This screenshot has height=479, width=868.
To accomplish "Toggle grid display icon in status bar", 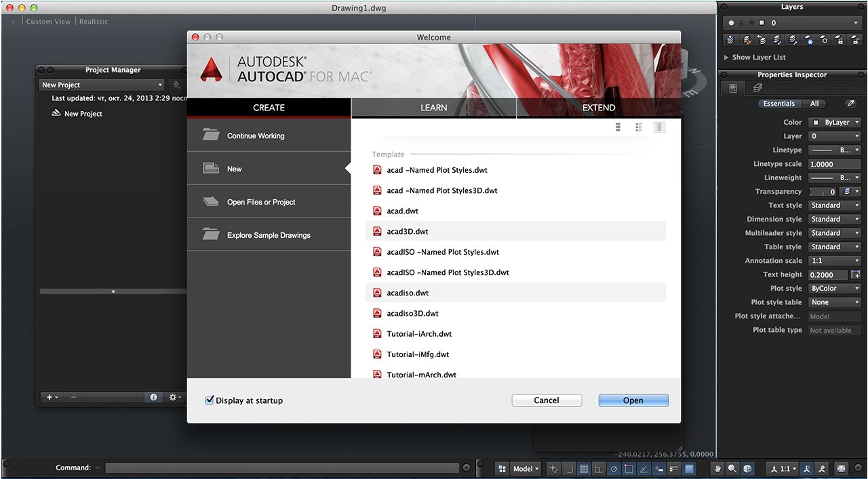I will click(x=584, y=468).
